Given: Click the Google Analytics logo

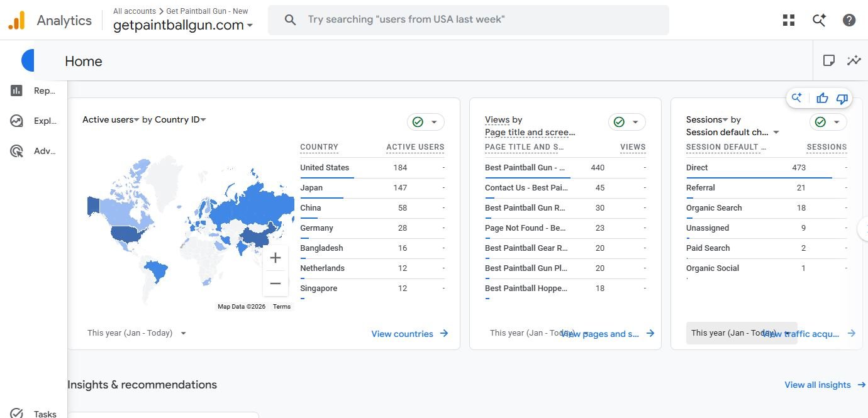Looking at the screenshot, I should pyautogui.click(x=16, y=20).
